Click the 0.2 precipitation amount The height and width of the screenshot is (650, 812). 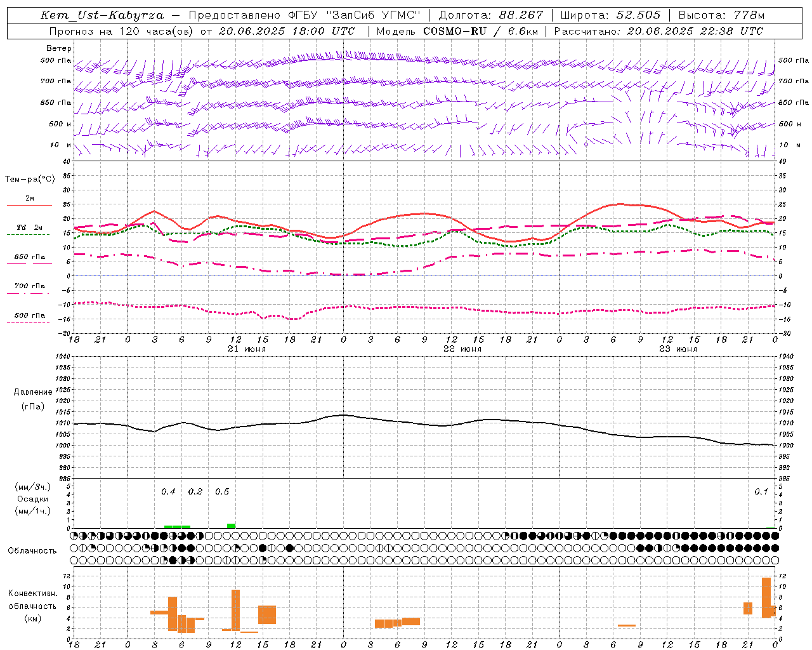pos(195,491)
